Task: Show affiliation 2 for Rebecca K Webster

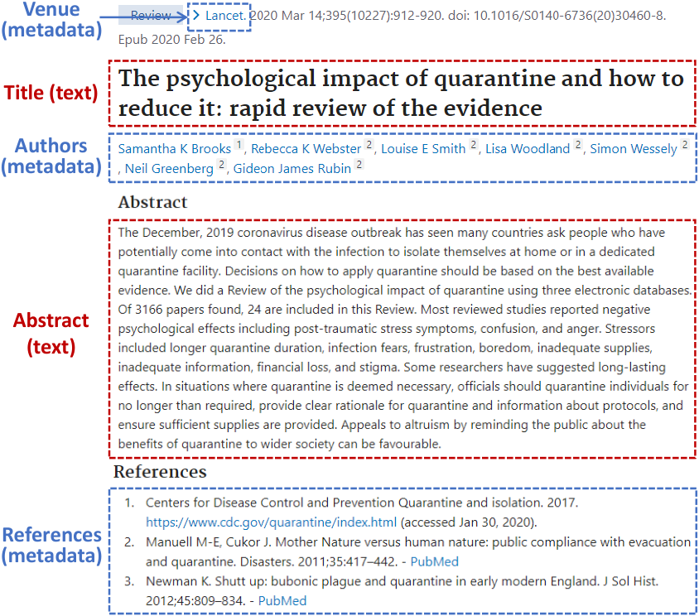Action: coord(369,144)
